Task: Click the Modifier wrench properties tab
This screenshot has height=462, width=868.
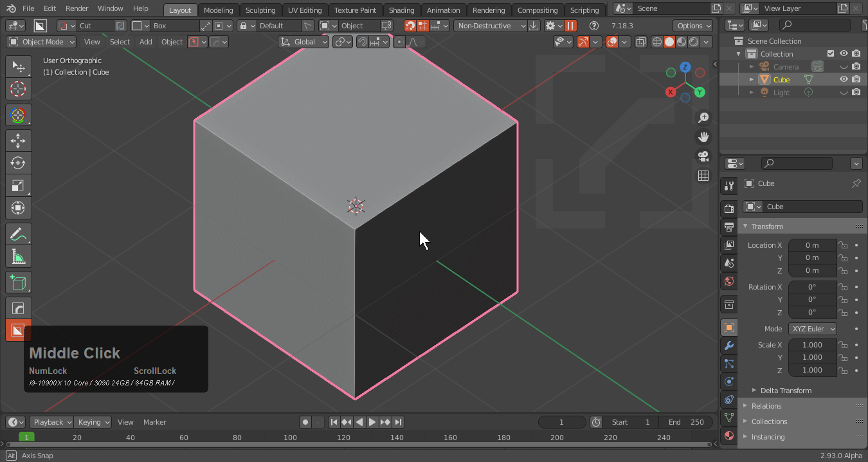Action: click(x=728, y=346)
